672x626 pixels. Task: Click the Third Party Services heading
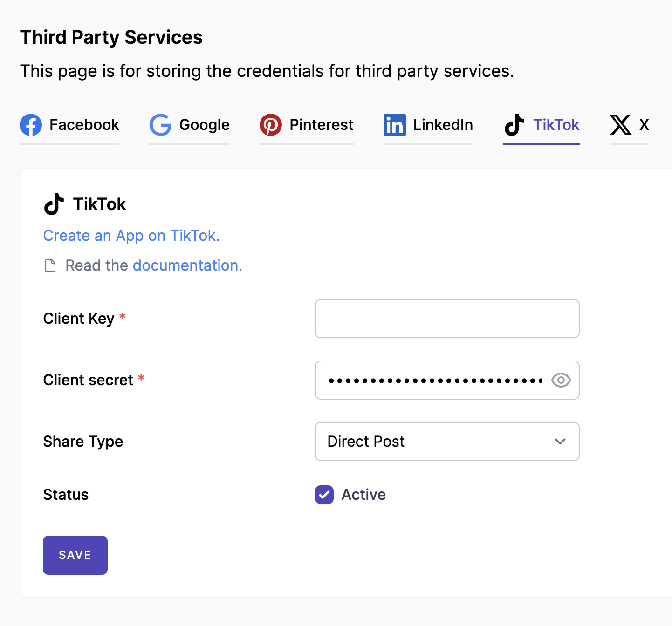coord(111,37)
